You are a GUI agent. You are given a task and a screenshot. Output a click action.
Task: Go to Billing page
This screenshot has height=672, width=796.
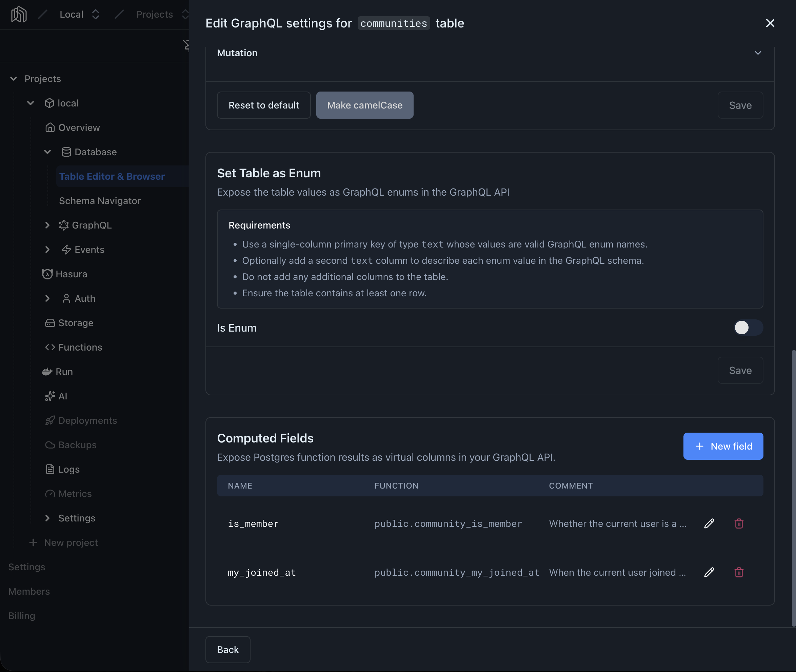point(22,616)
